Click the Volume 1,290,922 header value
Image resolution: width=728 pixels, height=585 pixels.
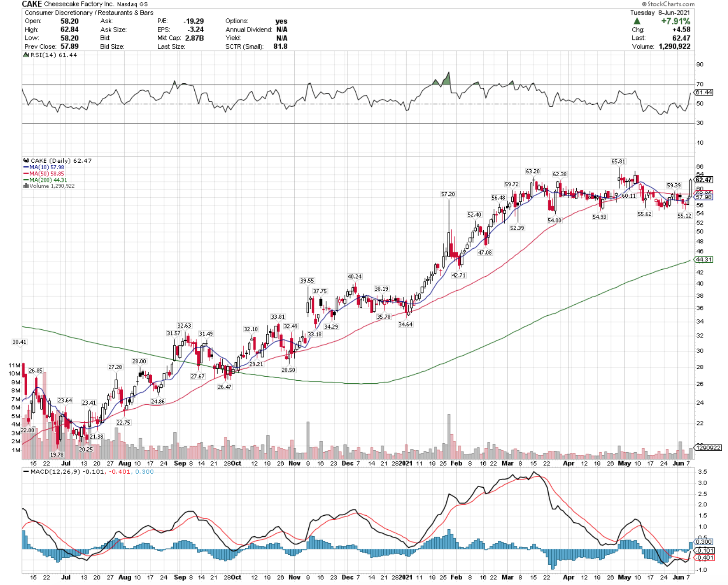[674, 46]
